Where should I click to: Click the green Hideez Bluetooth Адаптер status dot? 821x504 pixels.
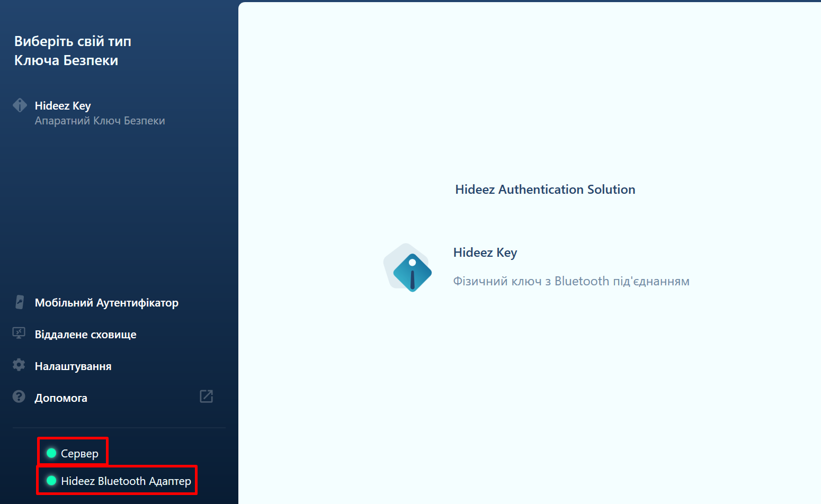51,481
